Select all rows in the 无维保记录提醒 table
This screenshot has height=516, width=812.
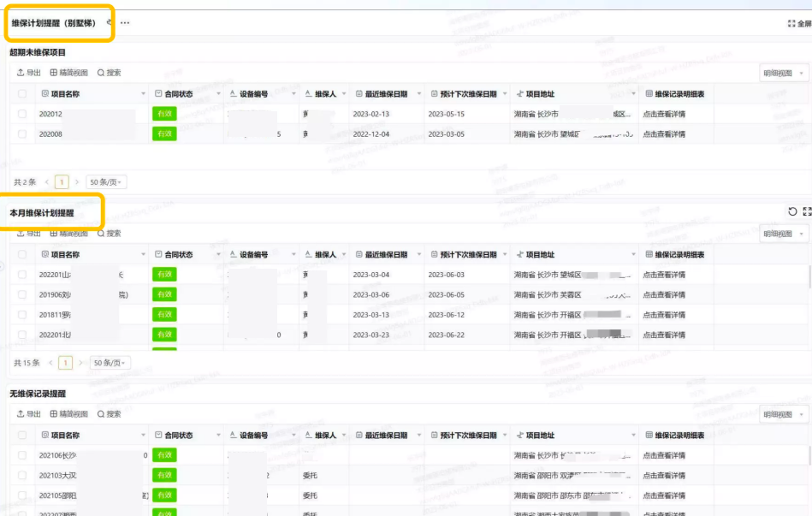click(x=22, y=436)
